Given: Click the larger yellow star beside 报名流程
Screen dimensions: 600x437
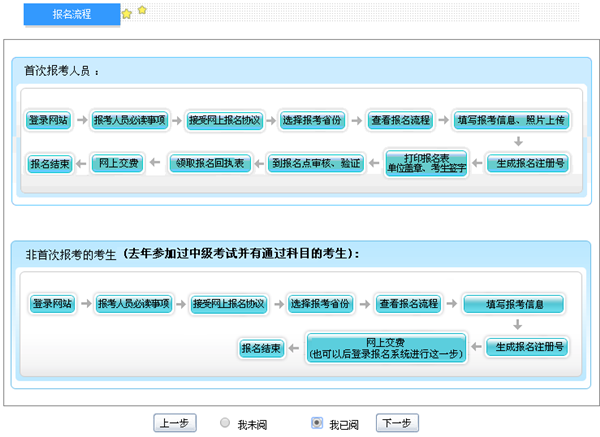Looking at the screenshot, I should click(x=127, y=14).
